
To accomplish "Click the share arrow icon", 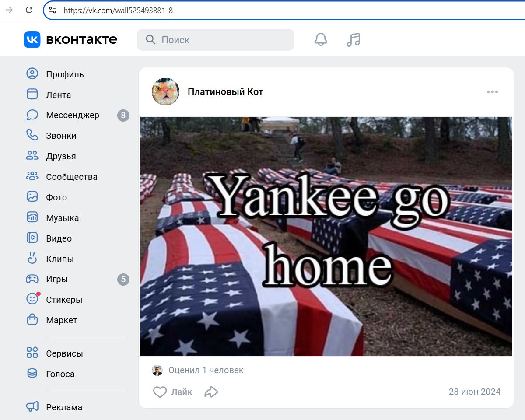I will (211, 392).
